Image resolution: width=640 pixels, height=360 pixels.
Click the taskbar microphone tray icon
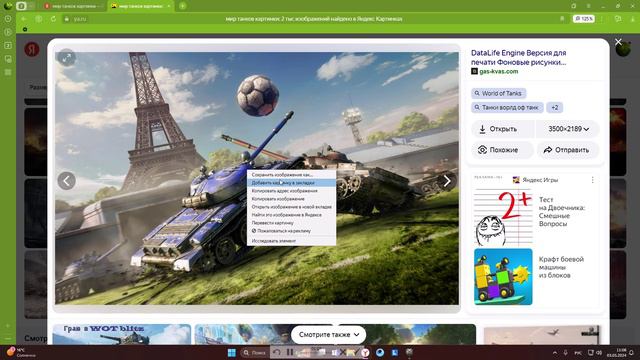(566, 352)
